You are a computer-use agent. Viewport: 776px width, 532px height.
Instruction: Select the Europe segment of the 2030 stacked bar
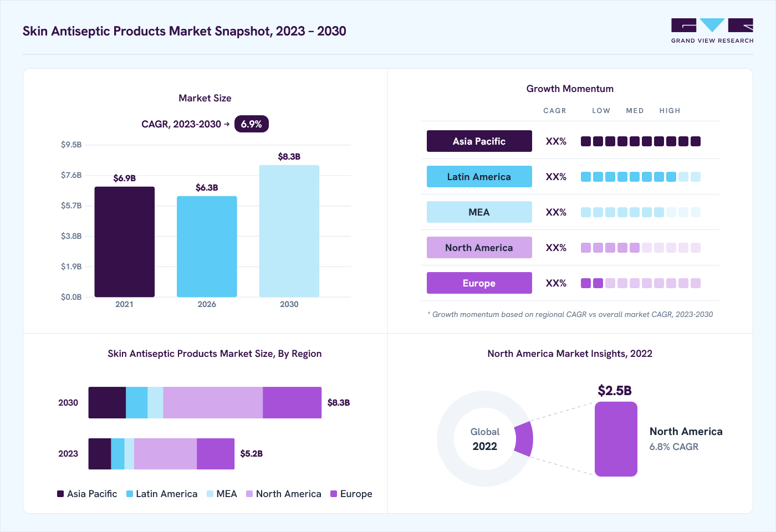point(292,402)
